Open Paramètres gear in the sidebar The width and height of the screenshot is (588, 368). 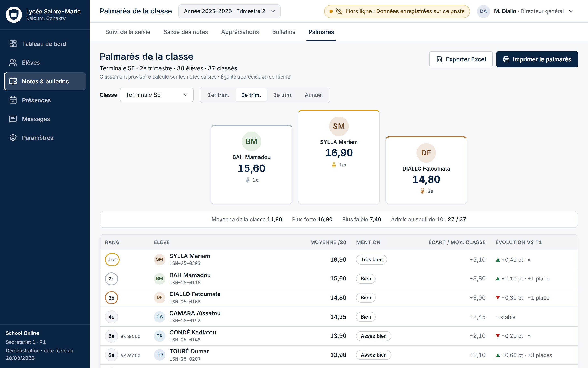click(x=45, y=138)
